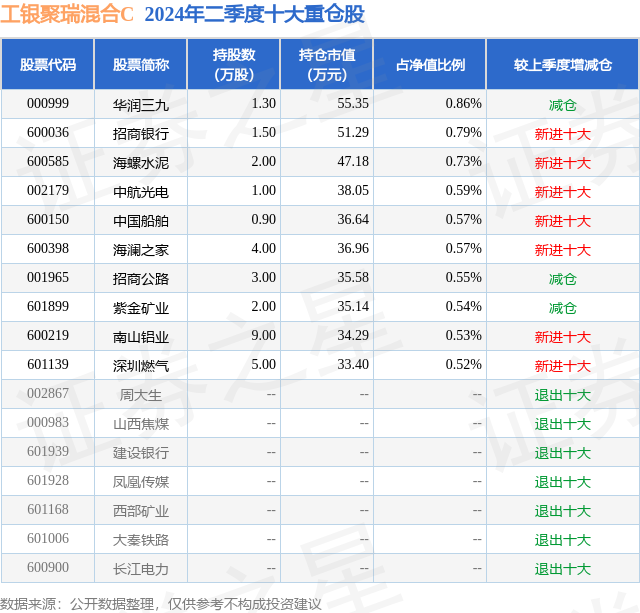Viewport: 640px width, 613px height.
Task: Click the 海澜之家 stock name
Action: [141, 249]
